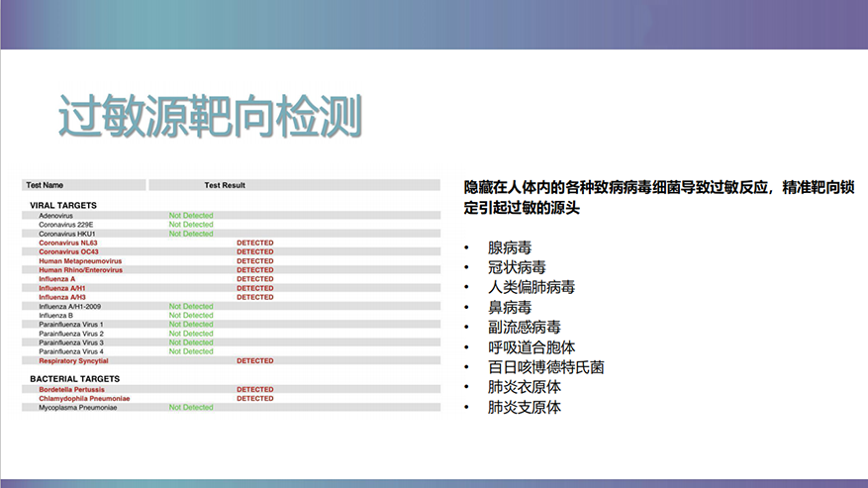This screenshot has height=488, width=868.
Task: Click Not Detected result for Influenza B
Action: pyautogui.click(x=191, y=316)
